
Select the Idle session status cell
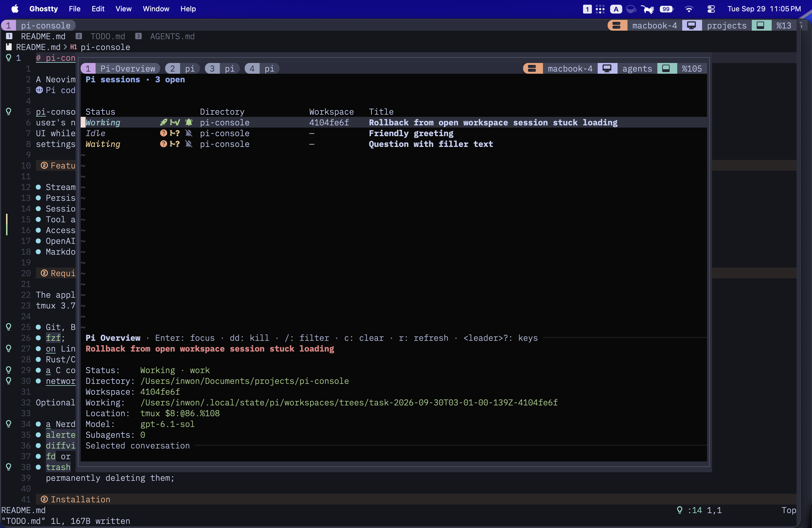95,133
